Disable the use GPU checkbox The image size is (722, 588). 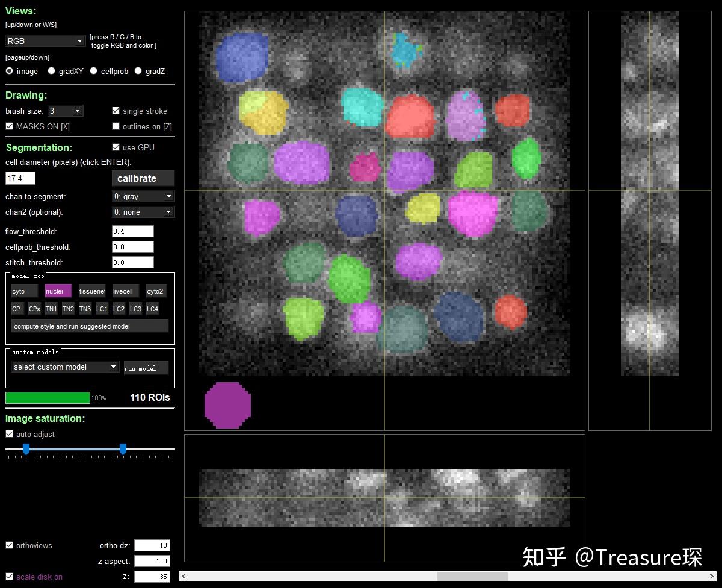[x=114, y=147]
